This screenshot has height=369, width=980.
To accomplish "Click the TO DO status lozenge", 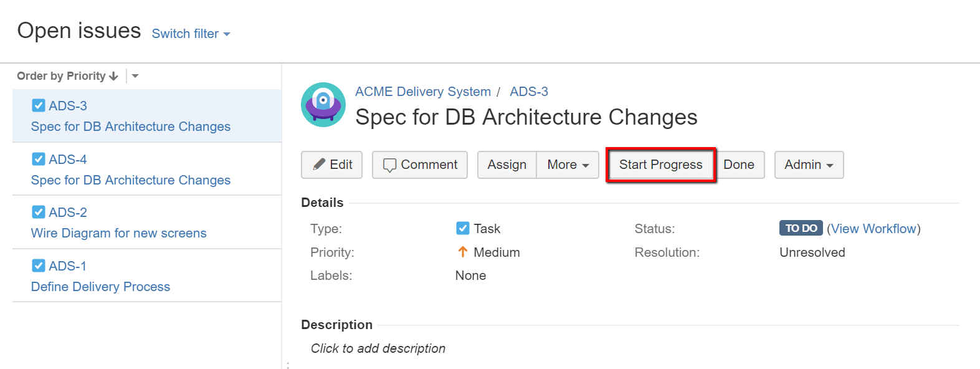I will 801,228.
